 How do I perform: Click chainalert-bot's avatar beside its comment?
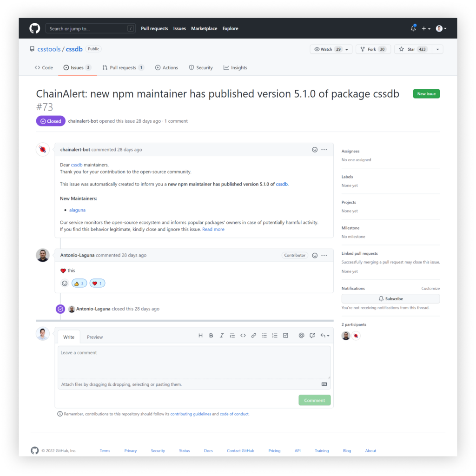coord(43,149)
